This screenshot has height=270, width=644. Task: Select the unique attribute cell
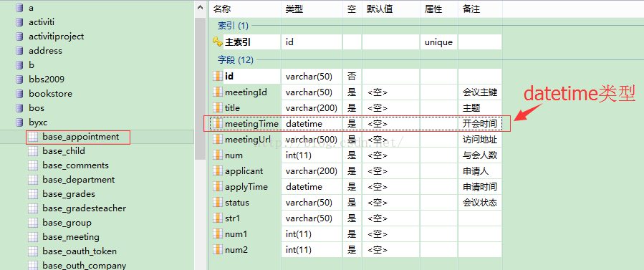tap(438, 42)
